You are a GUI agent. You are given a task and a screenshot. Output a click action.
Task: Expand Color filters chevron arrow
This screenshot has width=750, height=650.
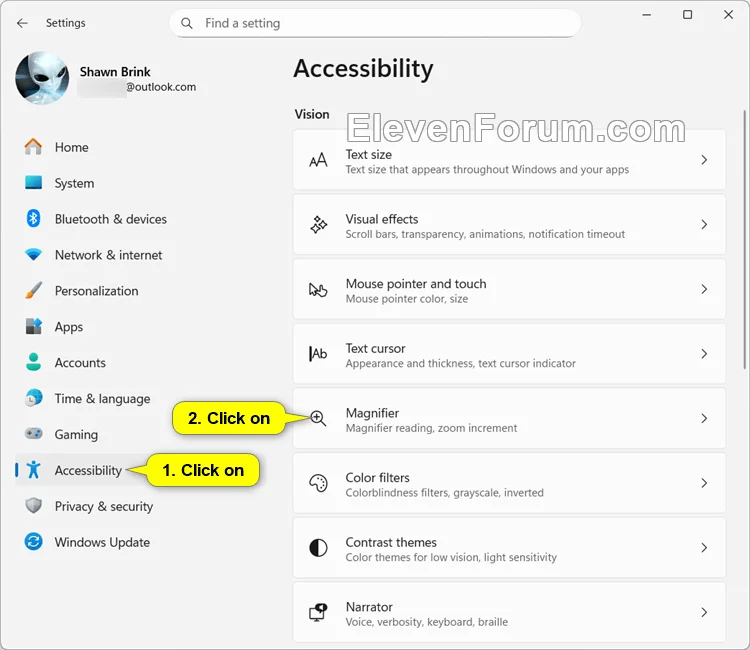pyautogui.click(x=704, y=483)
